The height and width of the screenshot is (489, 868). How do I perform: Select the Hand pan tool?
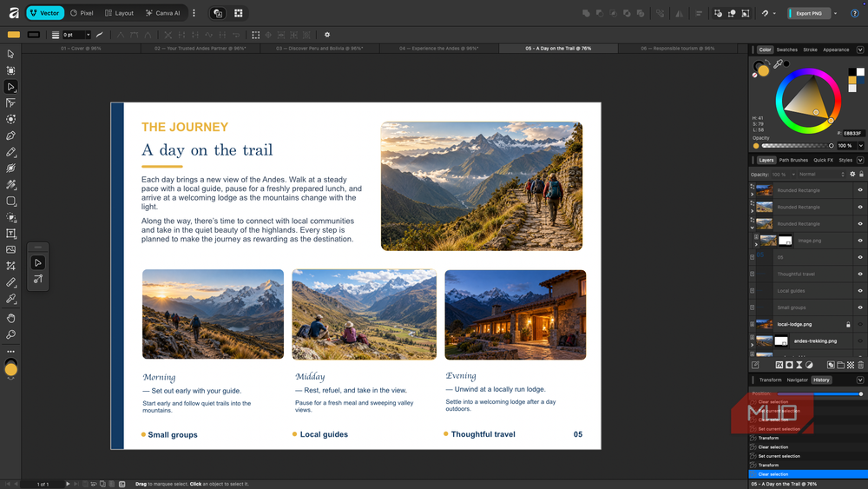[x=10, y=319]
